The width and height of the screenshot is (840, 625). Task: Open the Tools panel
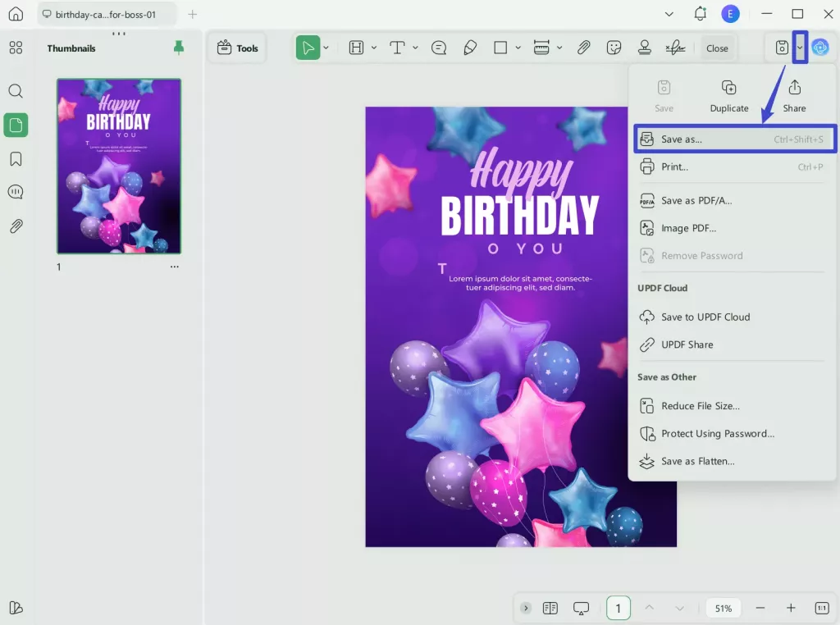point(237,48)
